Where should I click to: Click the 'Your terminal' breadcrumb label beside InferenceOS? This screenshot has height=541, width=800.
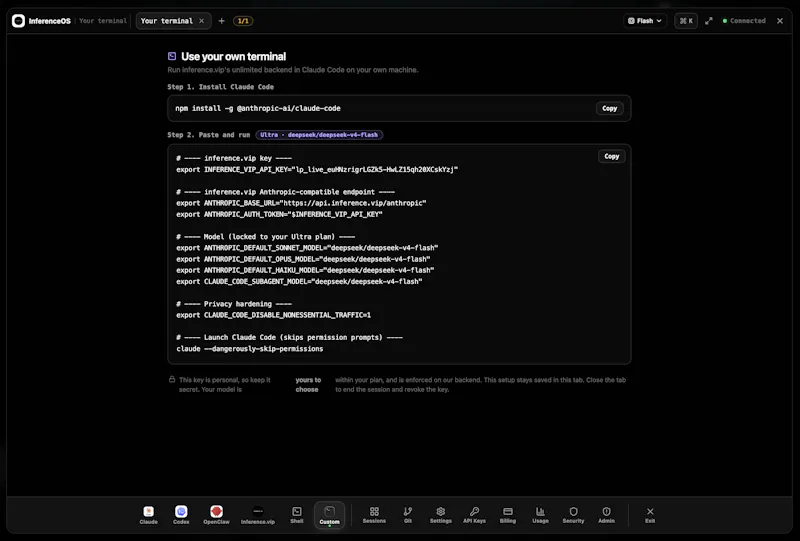(x=103, y=21)
